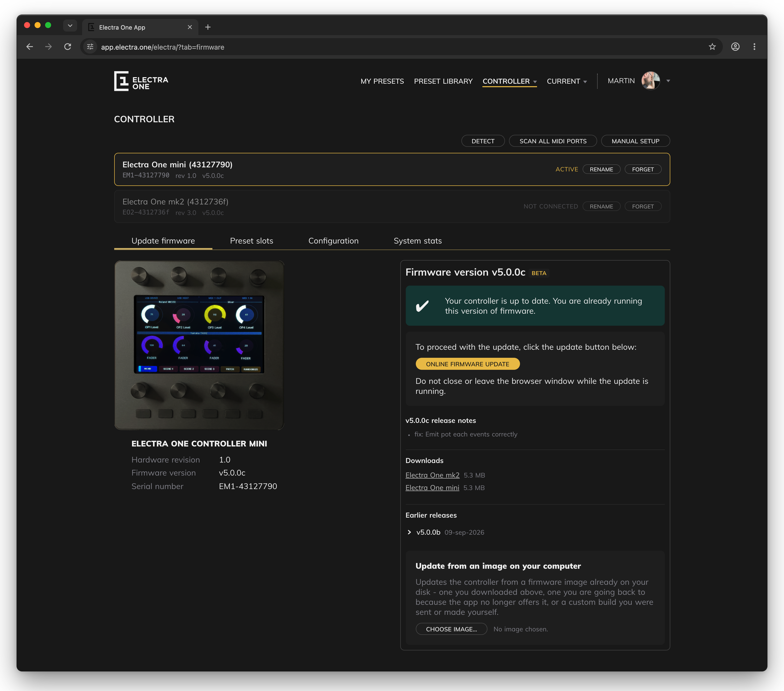The height and width of the screenshot is (691, 784).
Task: Switch to Preset slots tab
Action: [x=251, y=241]
